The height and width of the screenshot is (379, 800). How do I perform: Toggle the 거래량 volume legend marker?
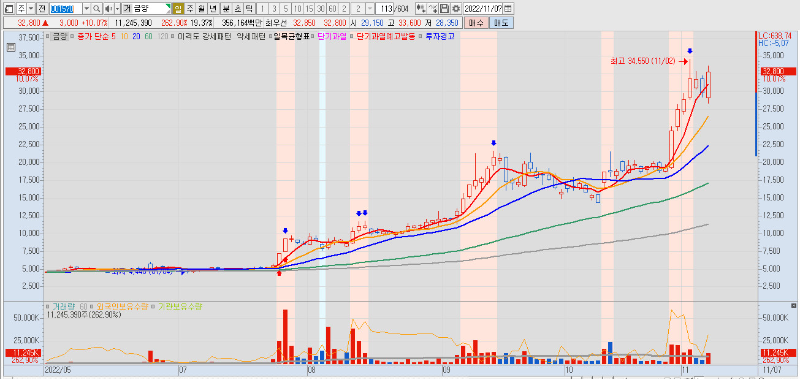[x=48, y=307]
